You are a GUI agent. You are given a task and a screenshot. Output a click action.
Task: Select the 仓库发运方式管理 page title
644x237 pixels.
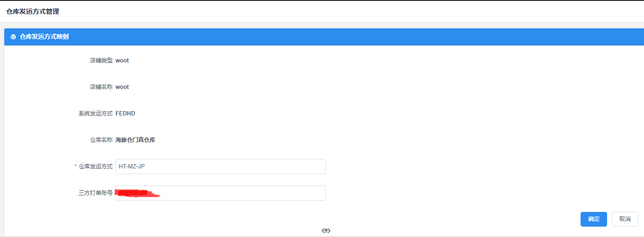[x=33, y=11]
